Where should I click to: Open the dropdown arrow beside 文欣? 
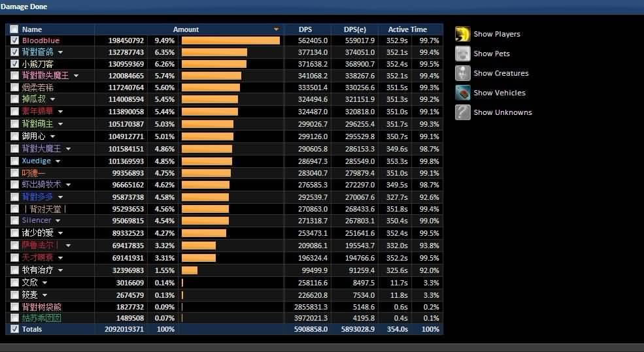(45, 283)
